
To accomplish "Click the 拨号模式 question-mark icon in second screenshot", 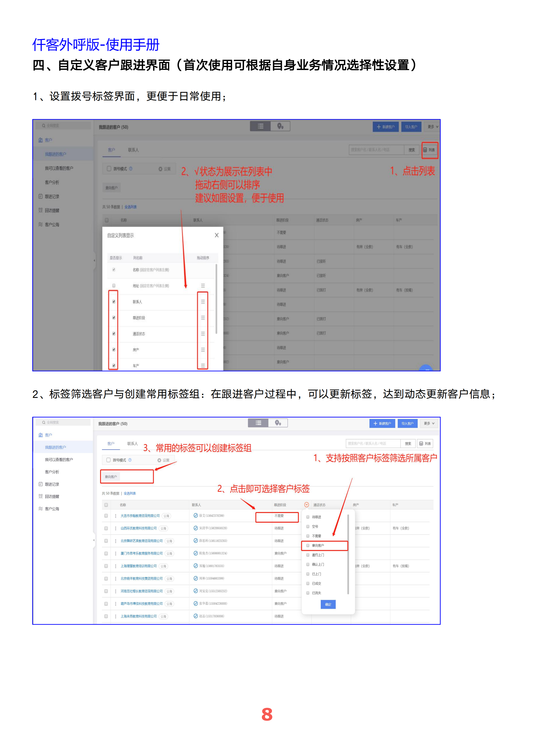I will click(x=130, y=460).
